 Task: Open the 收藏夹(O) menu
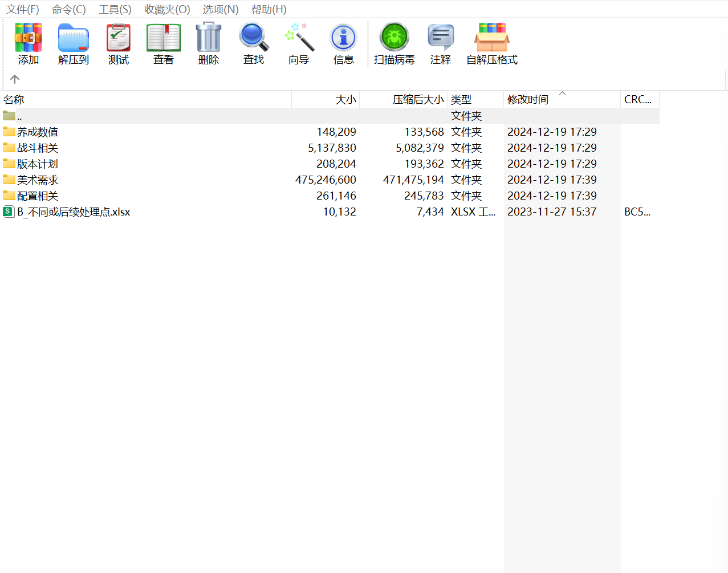[x=167, y=10]
